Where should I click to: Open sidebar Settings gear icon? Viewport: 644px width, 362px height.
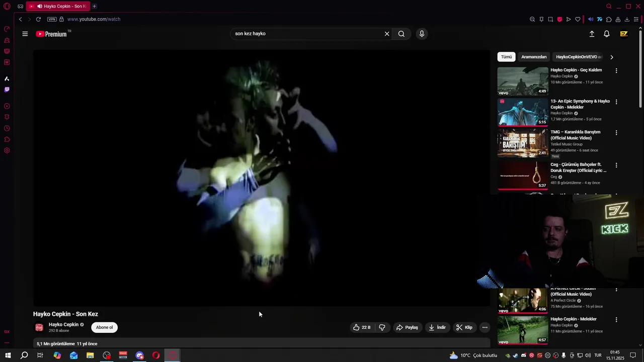(x=7, y=150)
